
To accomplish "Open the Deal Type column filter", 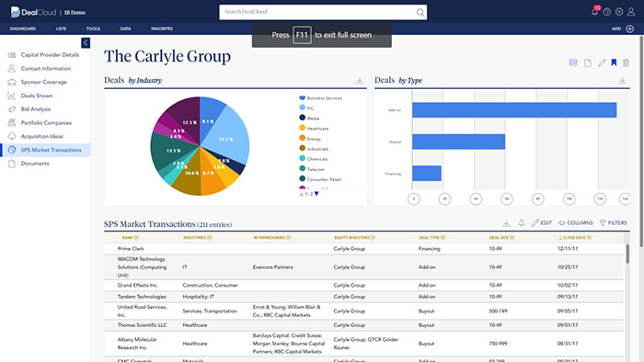I will tap(443, 237).
